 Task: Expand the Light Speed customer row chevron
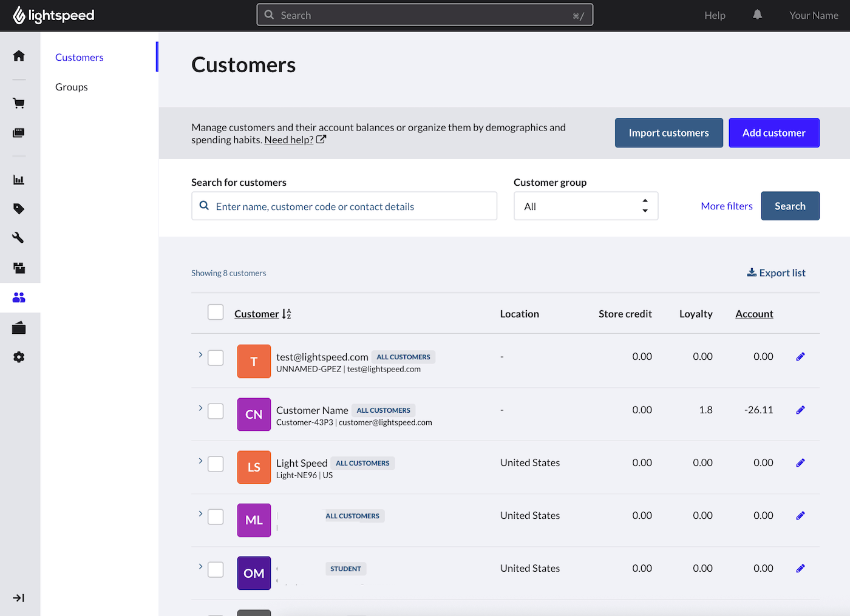point(200,460)
